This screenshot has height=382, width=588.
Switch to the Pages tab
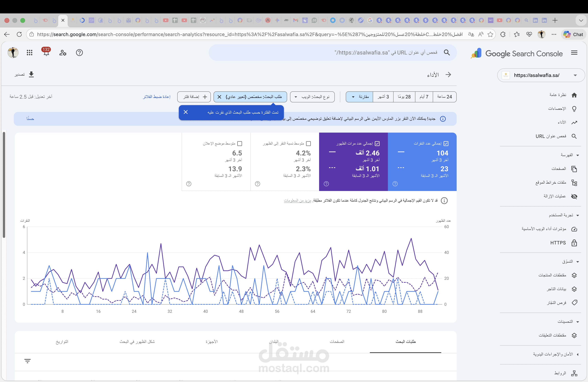337,341
